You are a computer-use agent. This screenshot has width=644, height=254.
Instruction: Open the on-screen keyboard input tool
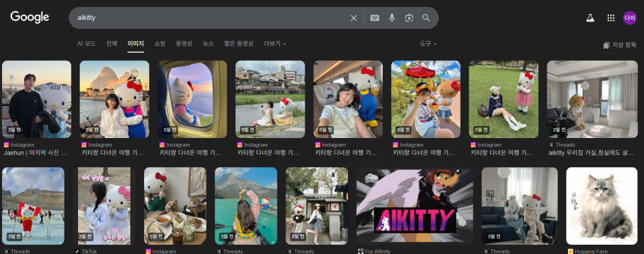[x=375, y=18]
